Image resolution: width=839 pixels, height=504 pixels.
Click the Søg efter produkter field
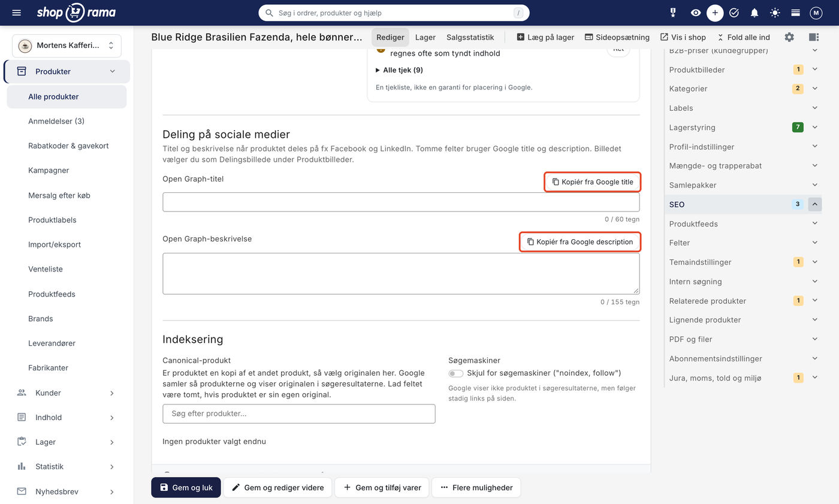point(298,414)
